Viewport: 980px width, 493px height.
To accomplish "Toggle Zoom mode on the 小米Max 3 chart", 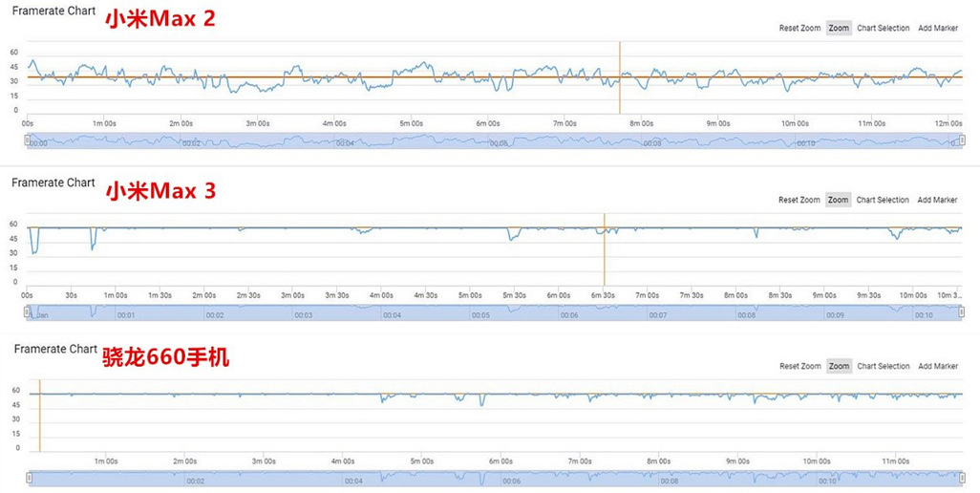I will [839, 201].
